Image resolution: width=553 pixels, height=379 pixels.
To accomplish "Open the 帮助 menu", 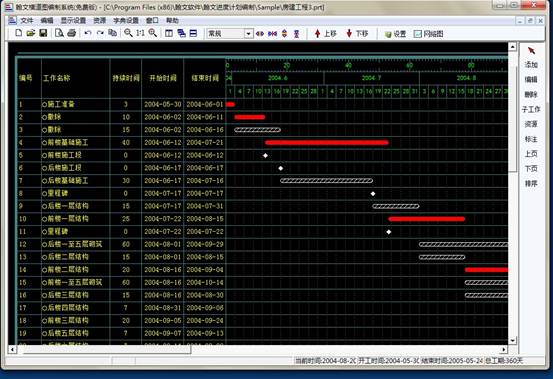I will (172, 20).
